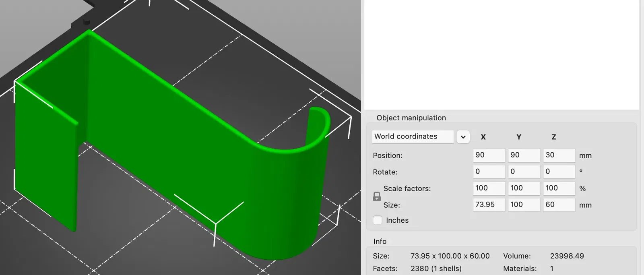
Task: Edit the Z position field
Action: [x=559, y=155]
